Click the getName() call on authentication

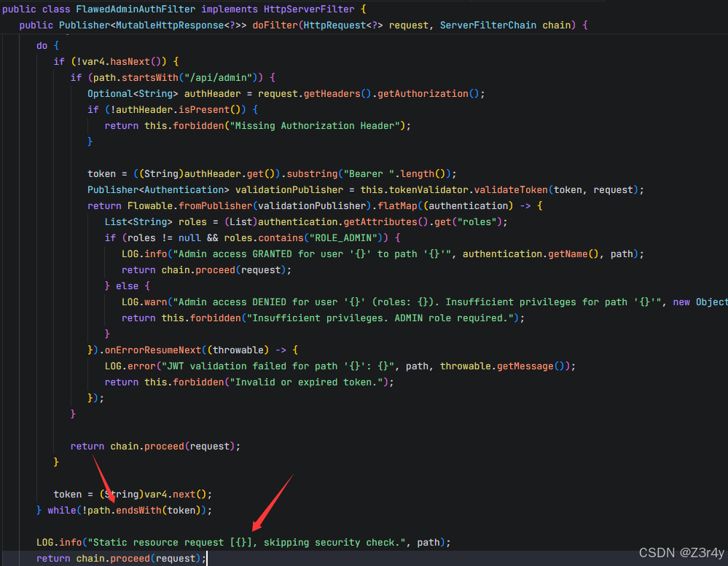point(574,253)
